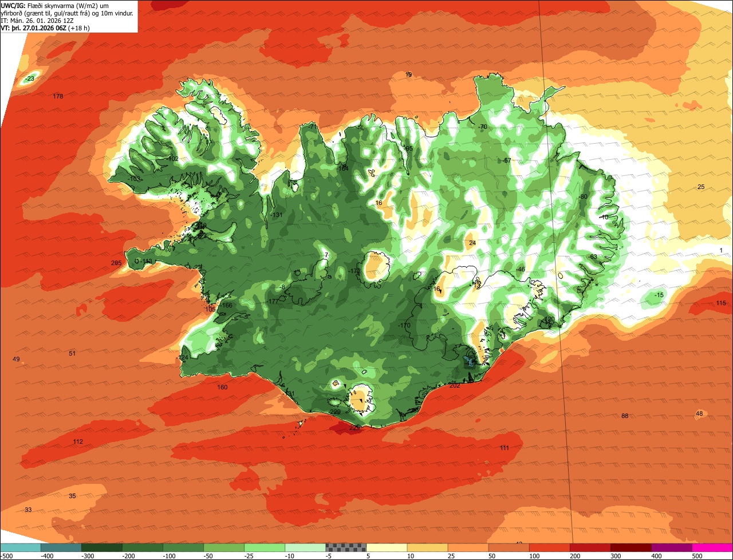Click the 88 value southeast of Iceland
Image resolution: width=733 pixels, height=560 pixels.
(x=625, y=416)
